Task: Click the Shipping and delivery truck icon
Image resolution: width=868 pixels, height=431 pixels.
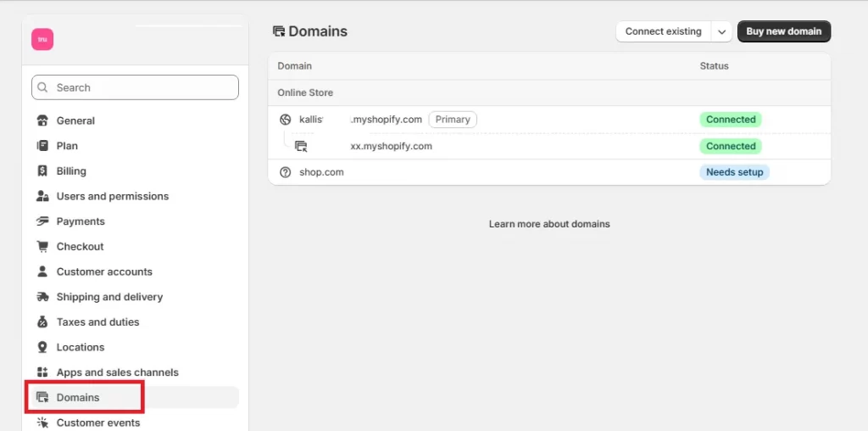Action: (x=42, y=297)
